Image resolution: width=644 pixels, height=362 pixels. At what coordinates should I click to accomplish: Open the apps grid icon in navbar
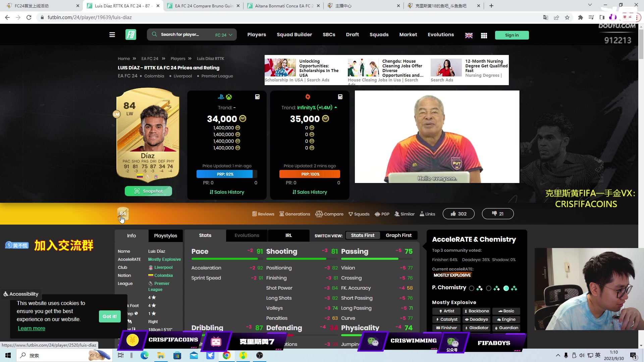pyautogui.click(x=484, y=36)
